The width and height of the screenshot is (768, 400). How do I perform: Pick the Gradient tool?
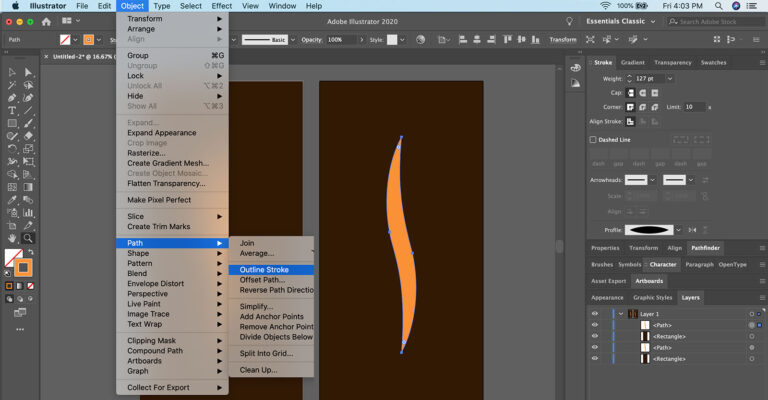point(28,187)
